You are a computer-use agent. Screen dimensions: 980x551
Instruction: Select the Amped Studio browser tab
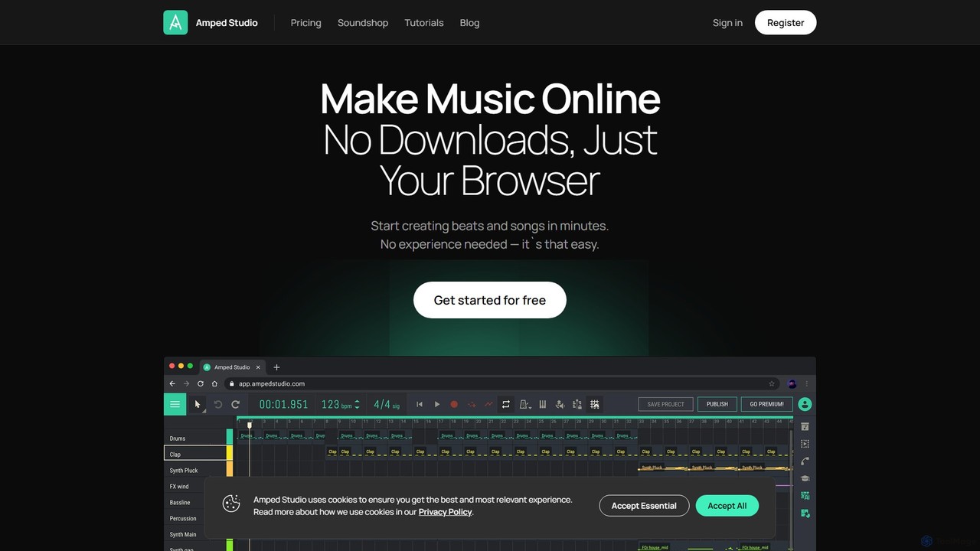(233, 367)
